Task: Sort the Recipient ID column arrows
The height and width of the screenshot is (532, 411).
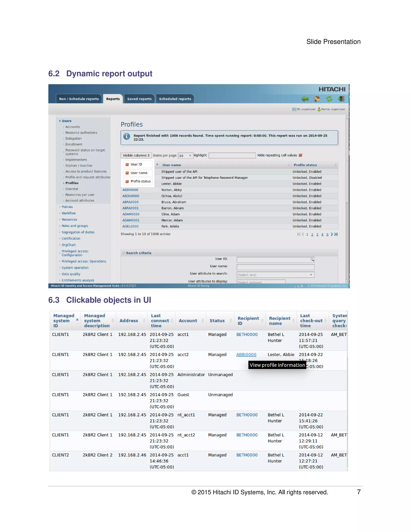Action: click(x=262, y=321)
